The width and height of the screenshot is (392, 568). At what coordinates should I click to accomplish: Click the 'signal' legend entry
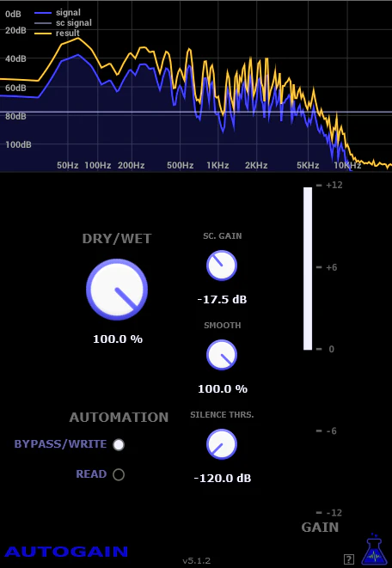[x=58, y=13]
